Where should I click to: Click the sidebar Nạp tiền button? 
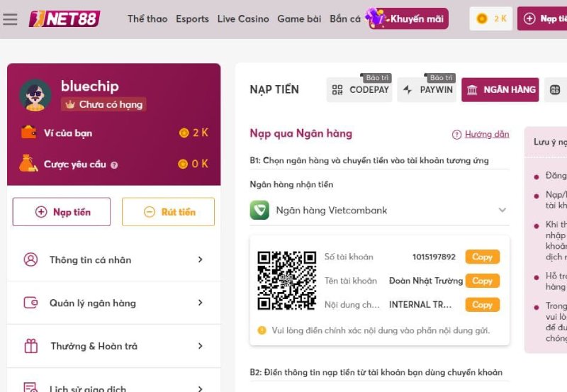click(62, 212)
